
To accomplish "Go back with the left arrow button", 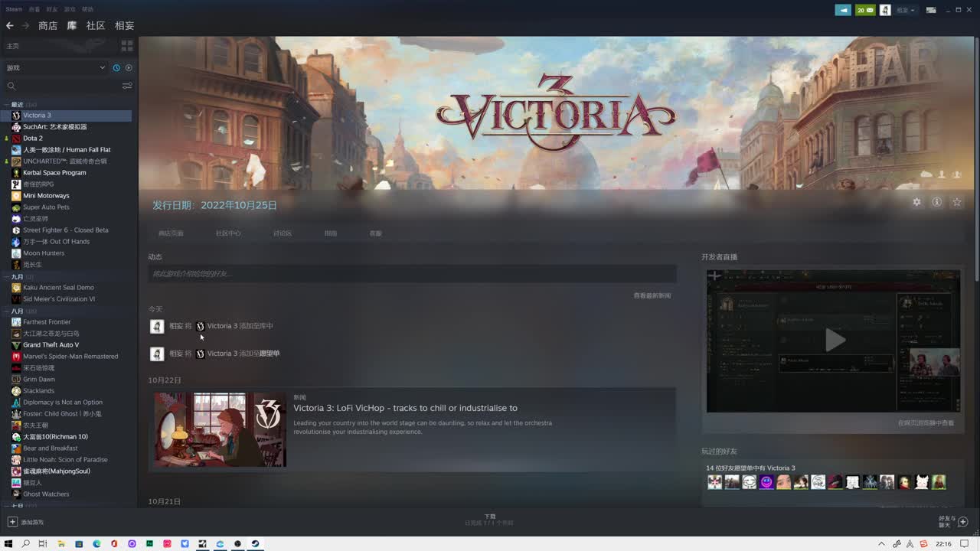I will tap(10, 25).
